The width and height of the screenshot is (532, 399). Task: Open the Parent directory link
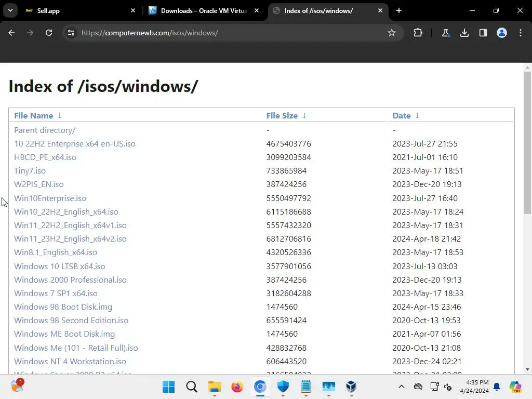[45, 130]
